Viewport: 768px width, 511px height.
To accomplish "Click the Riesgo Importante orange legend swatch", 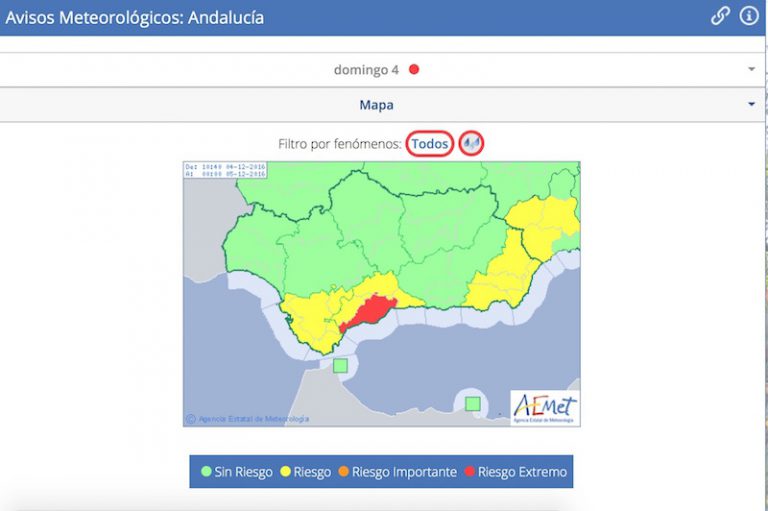I will 343,472.
